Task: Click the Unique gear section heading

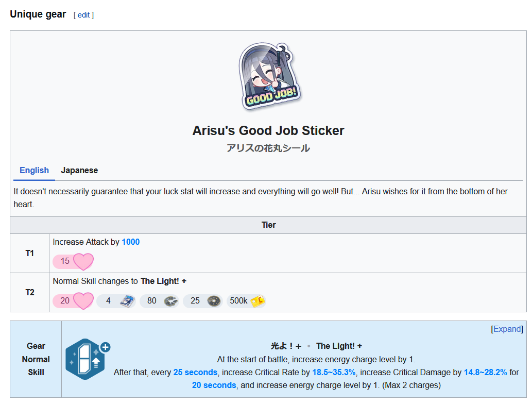Action: tap(38, 14)
